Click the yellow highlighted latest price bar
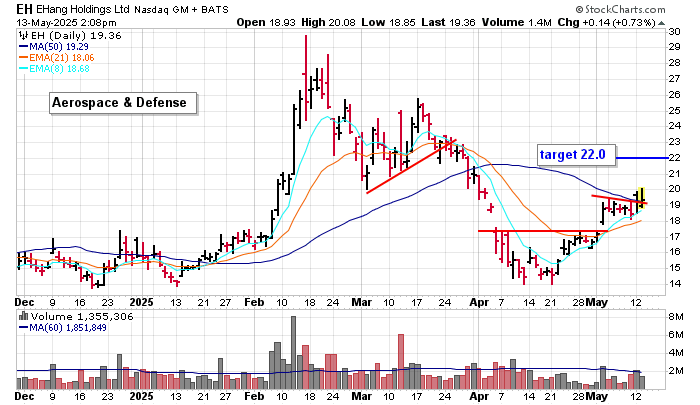 coord(642,198)
